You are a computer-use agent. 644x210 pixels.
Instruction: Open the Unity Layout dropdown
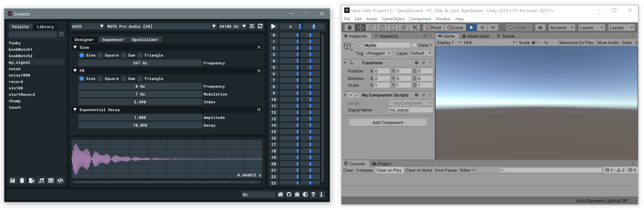(622, 27)
